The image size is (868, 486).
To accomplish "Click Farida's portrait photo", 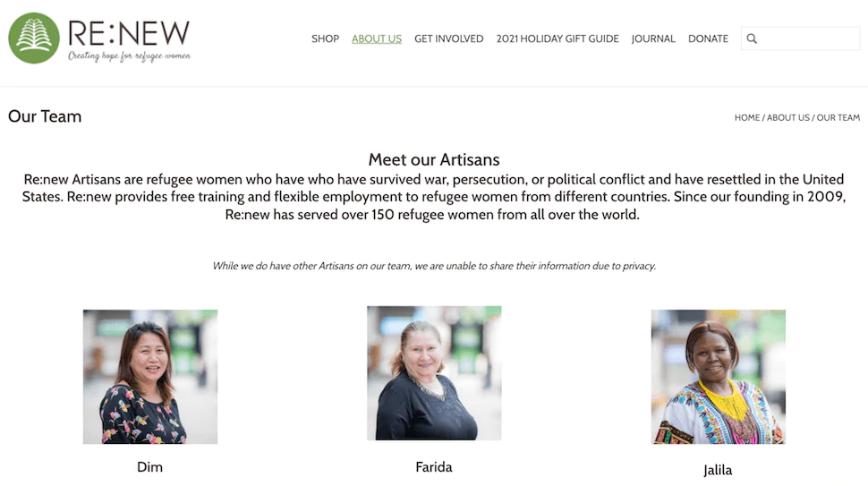I will click(434, 373).
